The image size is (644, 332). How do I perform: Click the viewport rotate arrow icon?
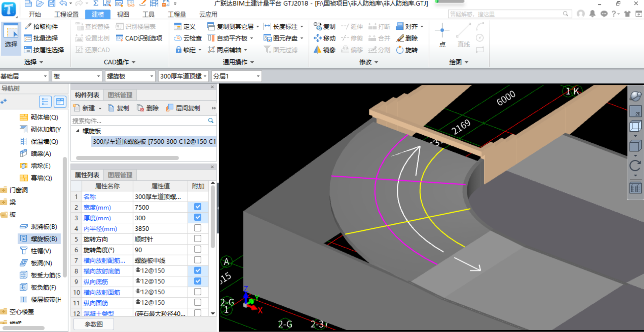635,166
